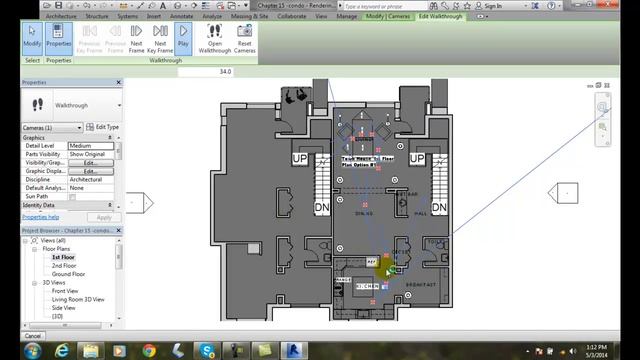640x360 pixels.
Task: Open the Architecture ribbon tab
Action: (61, 16)
